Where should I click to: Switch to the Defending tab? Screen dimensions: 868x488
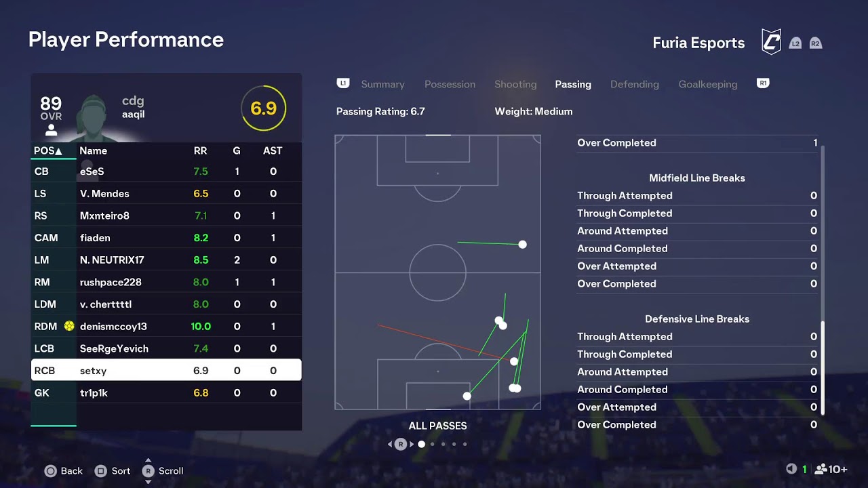point(634,84)
